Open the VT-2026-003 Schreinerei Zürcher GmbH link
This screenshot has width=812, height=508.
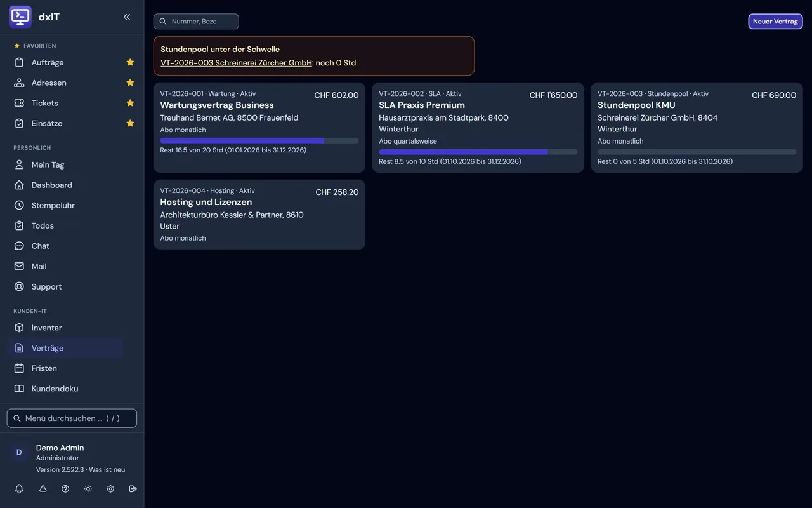(237, 63)
